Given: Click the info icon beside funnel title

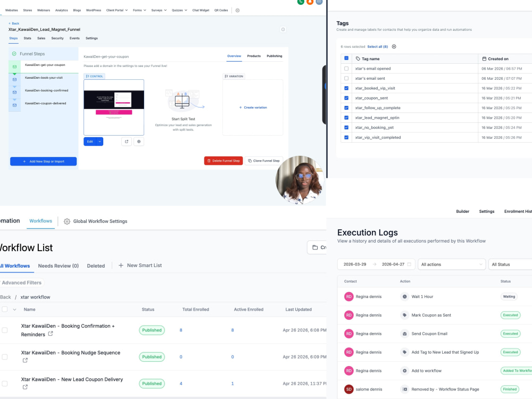Looking at the screenshot, I should [283, 29].
